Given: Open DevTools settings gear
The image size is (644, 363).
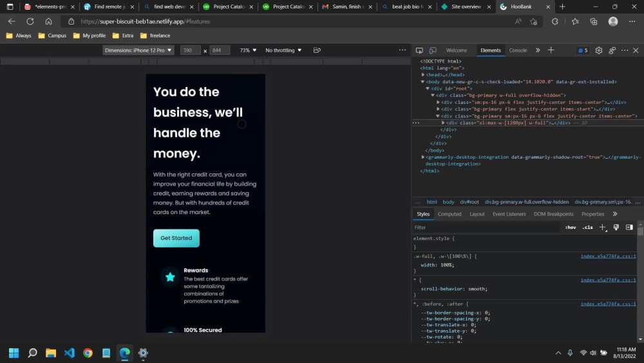Looking at the screenshot, I should [x=599, y=50].
